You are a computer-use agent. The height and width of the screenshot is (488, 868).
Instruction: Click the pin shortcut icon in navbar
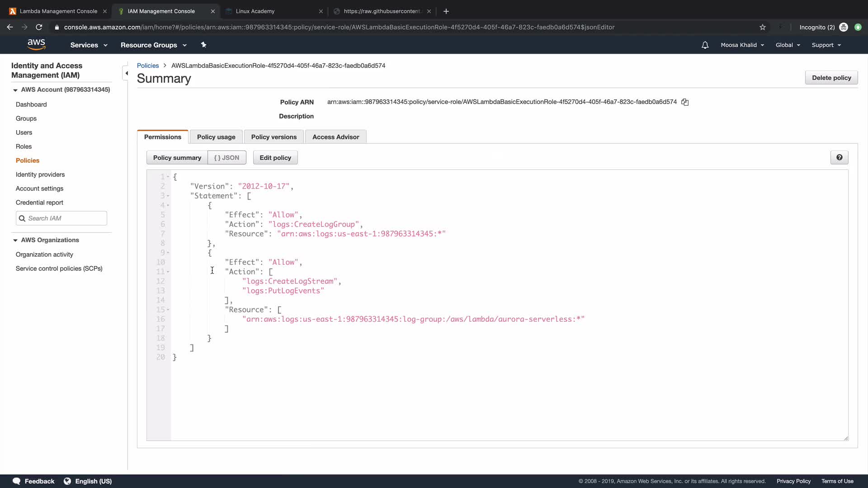(203, 45)
